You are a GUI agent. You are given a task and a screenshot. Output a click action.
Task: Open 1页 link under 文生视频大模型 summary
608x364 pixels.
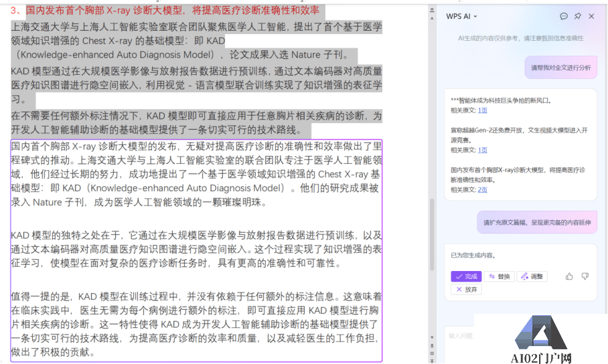click(482, 150)
